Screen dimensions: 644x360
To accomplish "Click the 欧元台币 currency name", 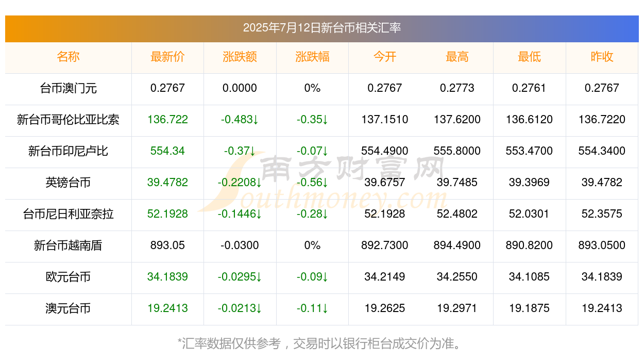I will tap(68, 277).
